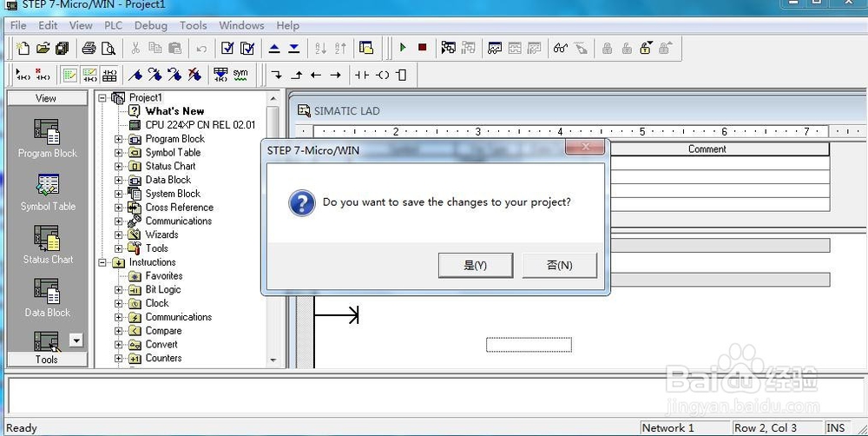The height and width of the screenshot is (436, 868).
Task: Expand the Counters instructions folder
Action: (x=118, y=359)
